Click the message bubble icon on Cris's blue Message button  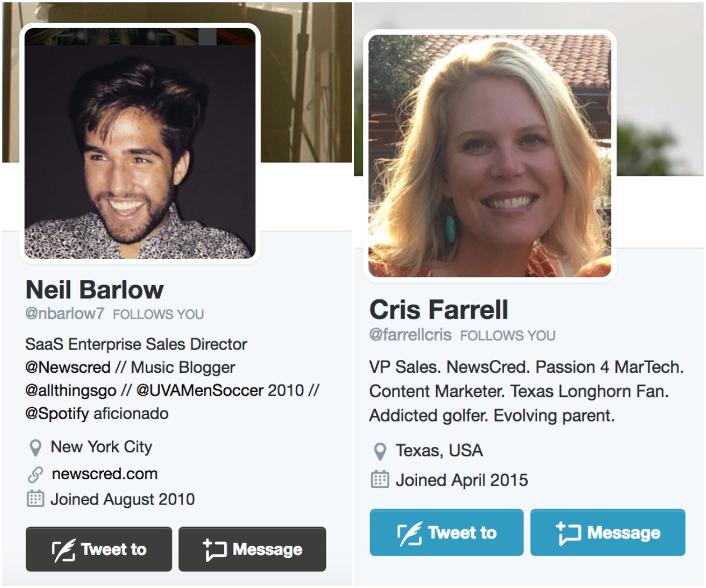pyautogui.click(x=568, y=533)
